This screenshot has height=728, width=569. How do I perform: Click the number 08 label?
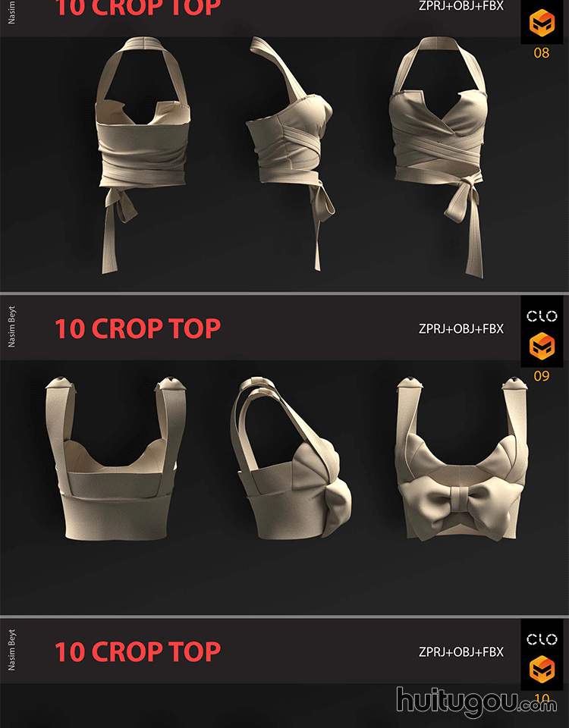tap(542, 53)
